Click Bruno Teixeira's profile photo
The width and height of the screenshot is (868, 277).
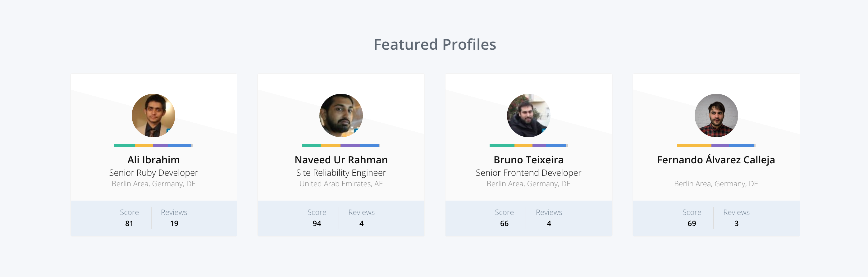(x=528, y=115)
